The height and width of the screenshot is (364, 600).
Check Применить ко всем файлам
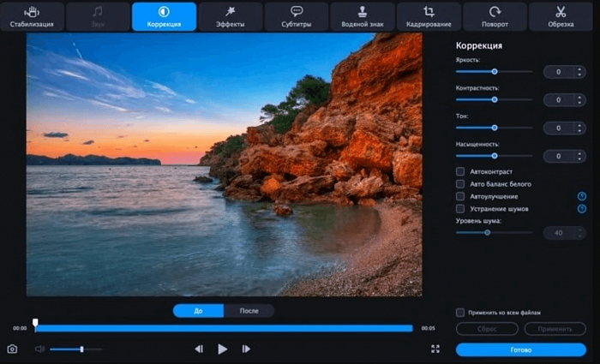click(x=460, y=313)
